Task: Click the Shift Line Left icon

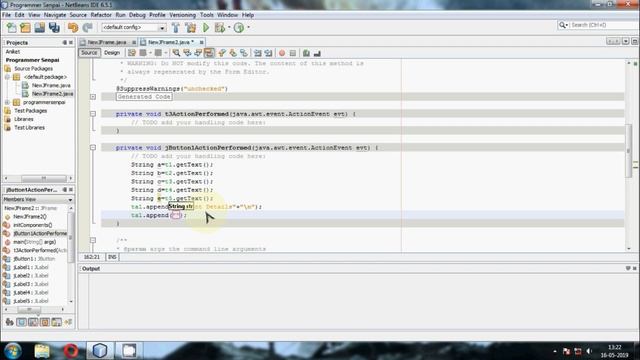Action: [x=258, y=53]
